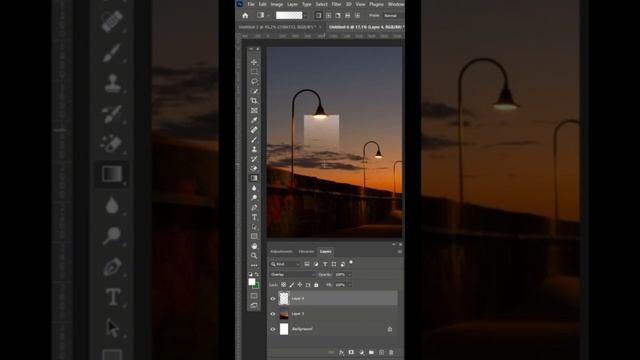Image resolution: width=640 pixels, height=360 pixels.
Task: Select the Background layer thumbnail
Action: coord(284,329)
